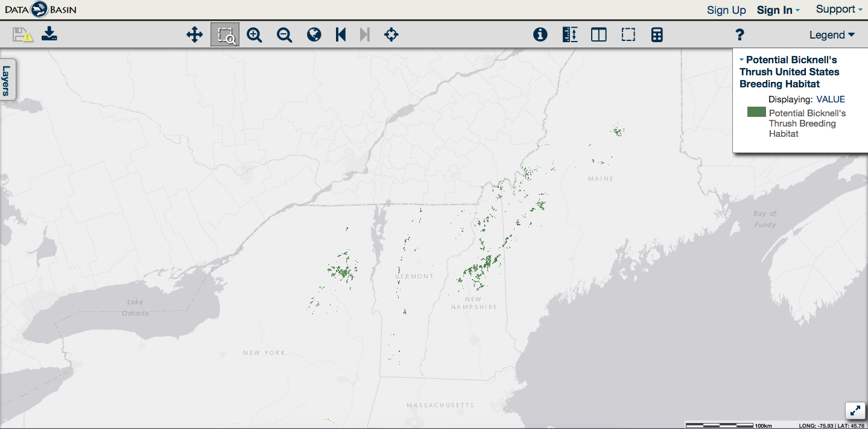Click the zoom in magnifier
Image resolution: width=868 pixels, height=429 pixels.
click(255, 35)
